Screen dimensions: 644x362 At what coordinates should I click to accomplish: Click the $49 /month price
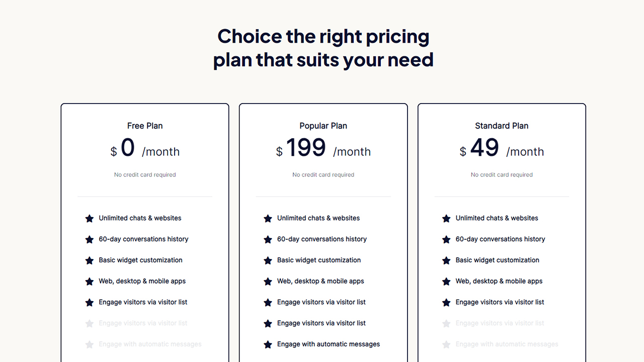502,148
